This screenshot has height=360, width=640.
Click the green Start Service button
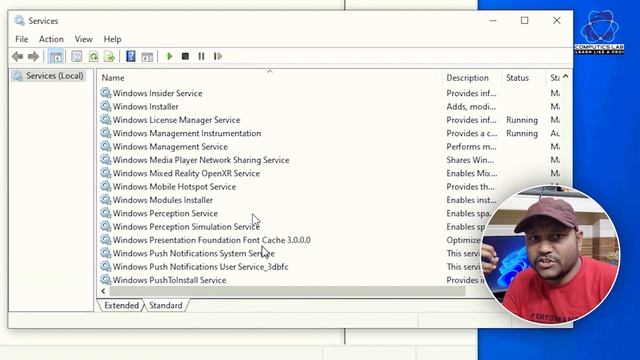(170, 56)
